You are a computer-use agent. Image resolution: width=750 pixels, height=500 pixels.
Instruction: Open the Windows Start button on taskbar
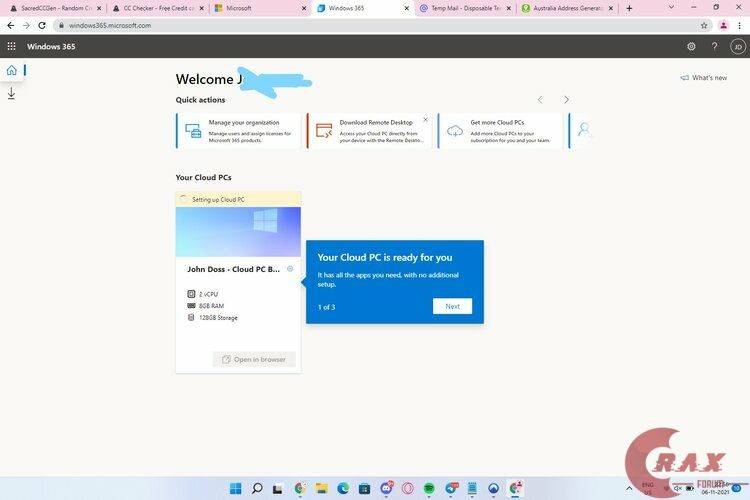pos(235,488)
